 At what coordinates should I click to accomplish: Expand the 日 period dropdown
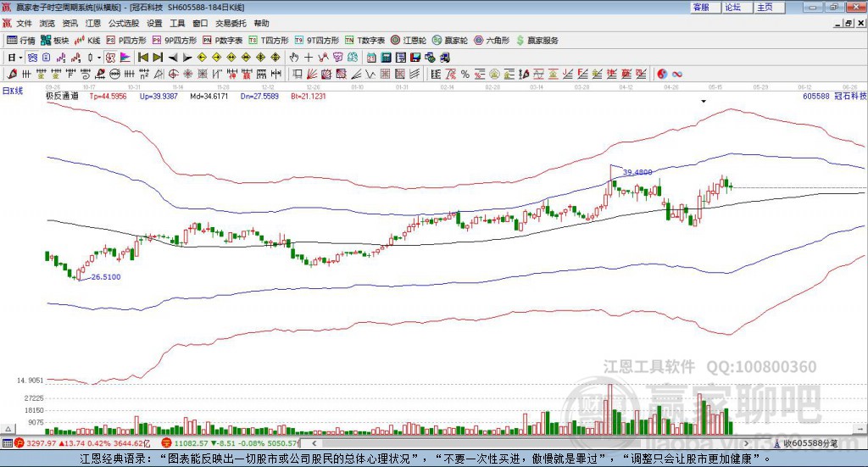point(20,58)
